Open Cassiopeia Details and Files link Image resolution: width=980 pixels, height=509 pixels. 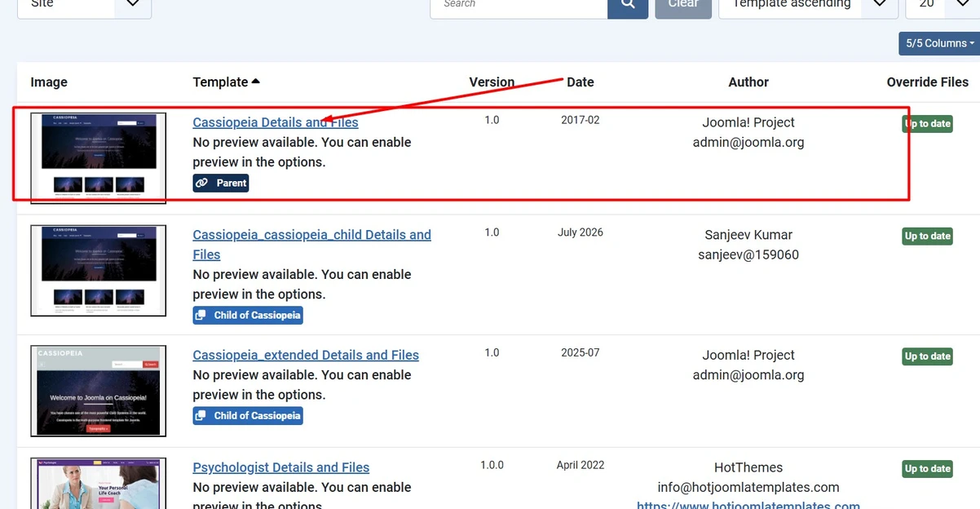276,122
